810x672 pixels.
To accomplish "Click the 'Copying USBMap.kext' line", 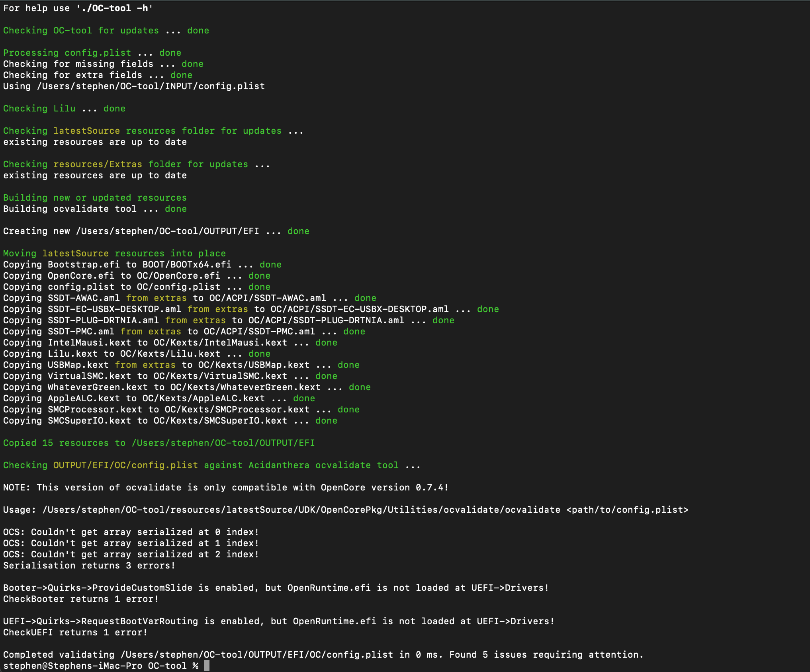I will (x=181, y=365).
